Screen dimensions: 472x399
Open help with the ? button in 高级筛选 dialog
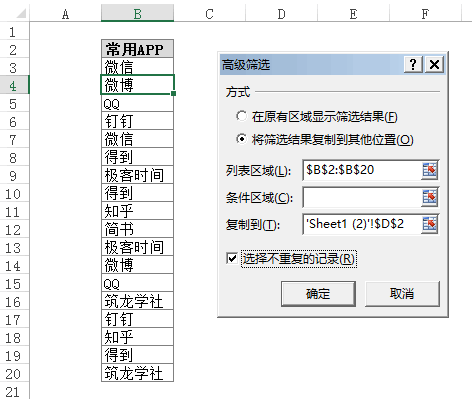413,64
